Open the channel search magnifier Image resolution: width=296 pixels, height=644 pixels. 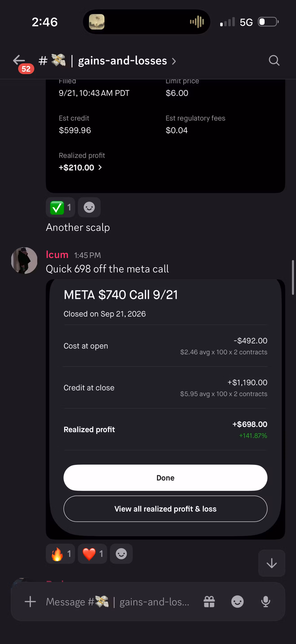pos(274,60)
